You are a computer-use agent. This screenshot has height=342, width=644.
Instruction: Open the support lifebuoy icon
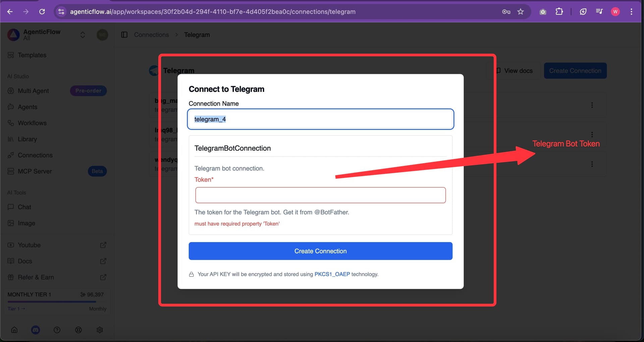[78, 330]
